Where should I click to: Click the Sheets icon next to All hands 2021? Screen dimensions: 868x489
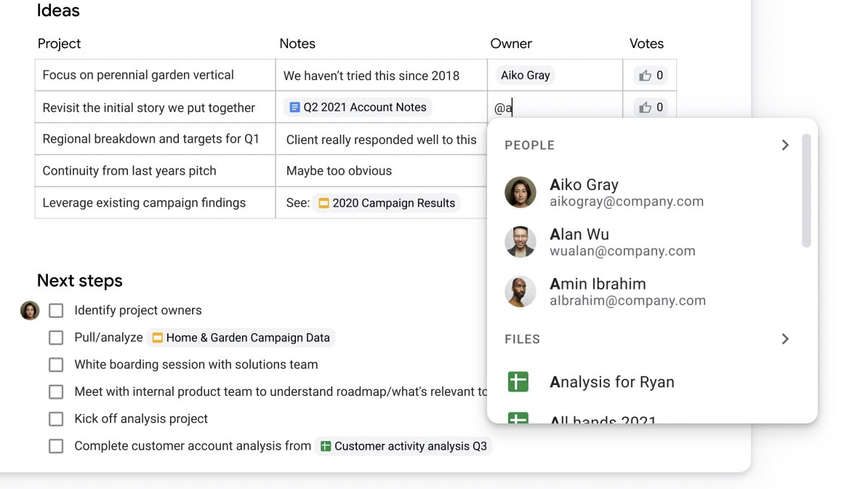(x=519, y=420)
